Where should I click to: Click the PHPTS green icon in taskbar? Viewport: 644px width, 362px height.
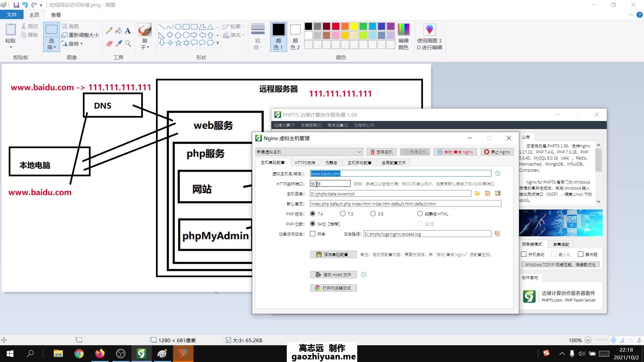point(142,354)
